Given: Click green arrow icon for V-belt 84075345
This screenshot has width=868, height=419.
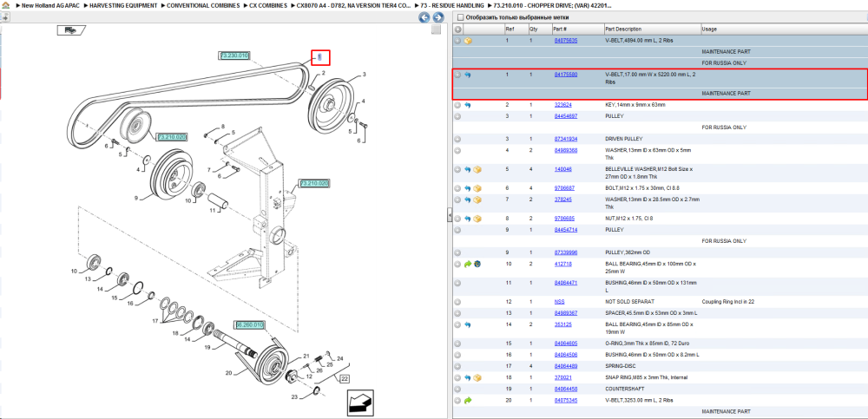Looking at the screenshot, I should click(468, 400).
